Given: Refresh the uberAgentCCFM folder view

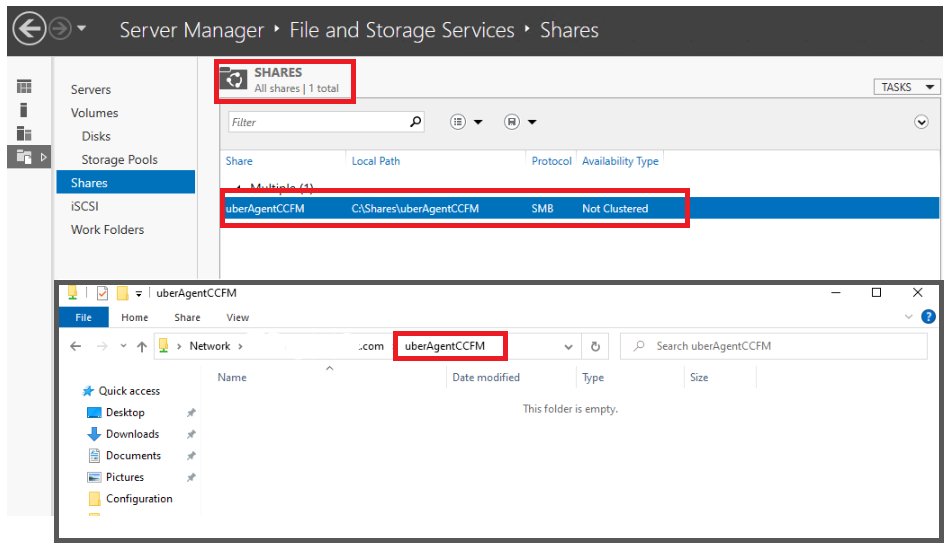Looking at the screenshot, I should point(595,346).
